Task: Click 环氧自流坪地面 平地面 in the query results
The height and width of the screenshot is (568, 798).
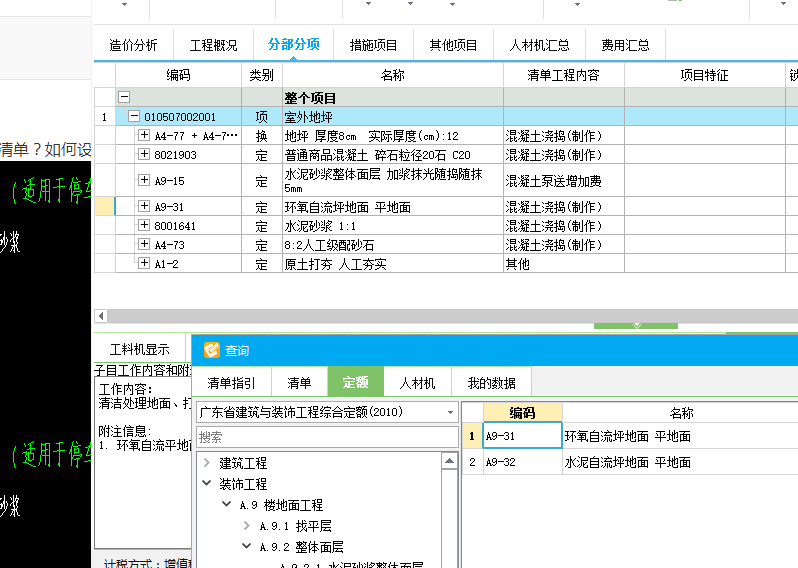Action: coord(628,436)
